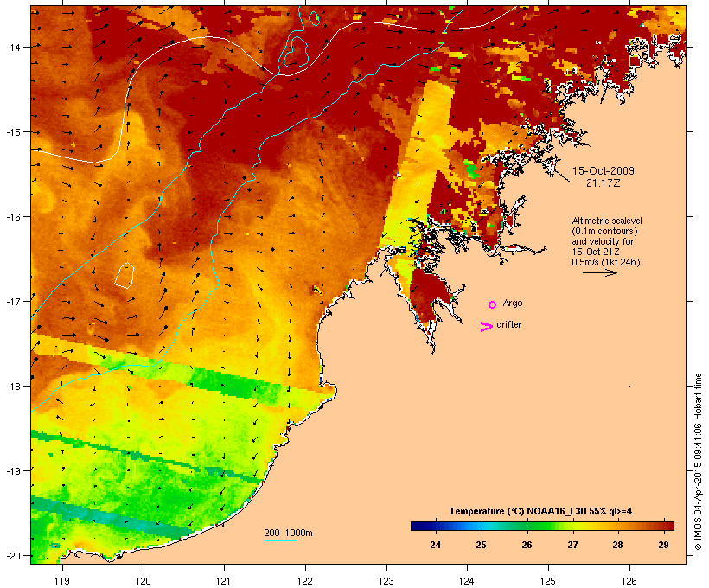Click the 'Temperature (°C) NOAA16_L3U 55% ql>=4' title
The width and height of the screenshot is (709, 588).
[540, 511]
